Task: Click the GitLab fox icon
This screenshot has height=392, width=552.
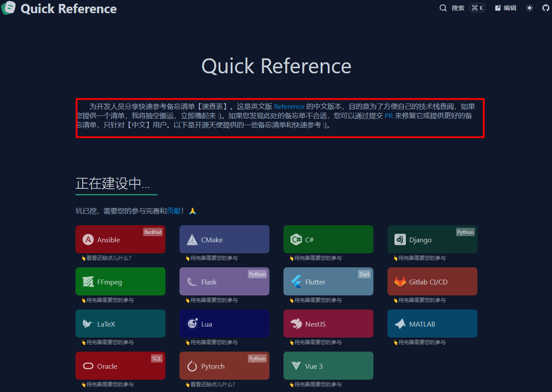Action: coord(400,282)
